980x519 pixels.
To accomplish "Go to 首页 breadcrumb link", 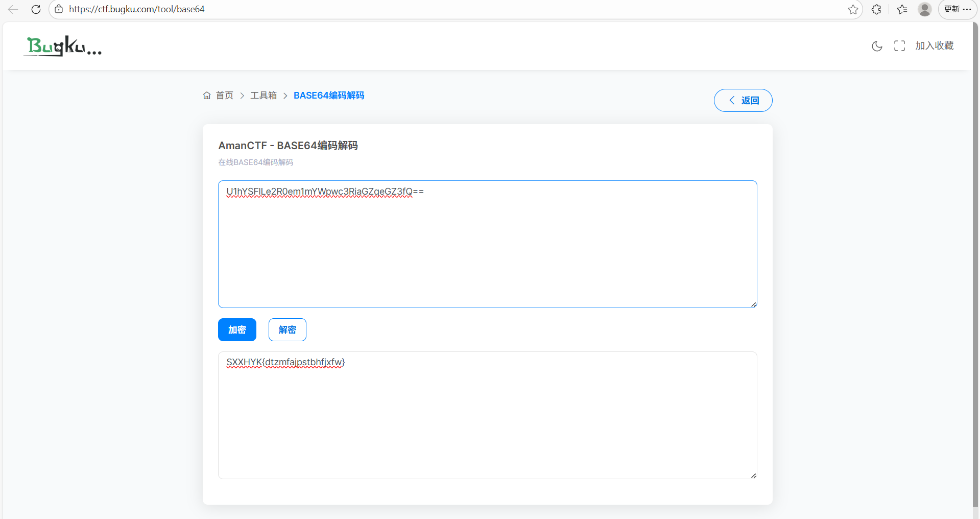I will pyautogui.click(x=225, y=96).
